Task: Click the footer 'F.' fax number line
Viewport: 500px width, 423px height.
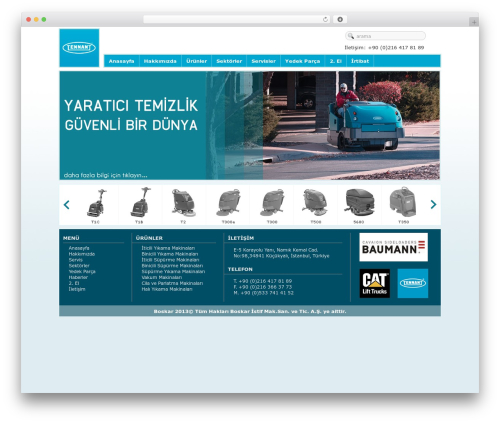Action: [263, 287]
